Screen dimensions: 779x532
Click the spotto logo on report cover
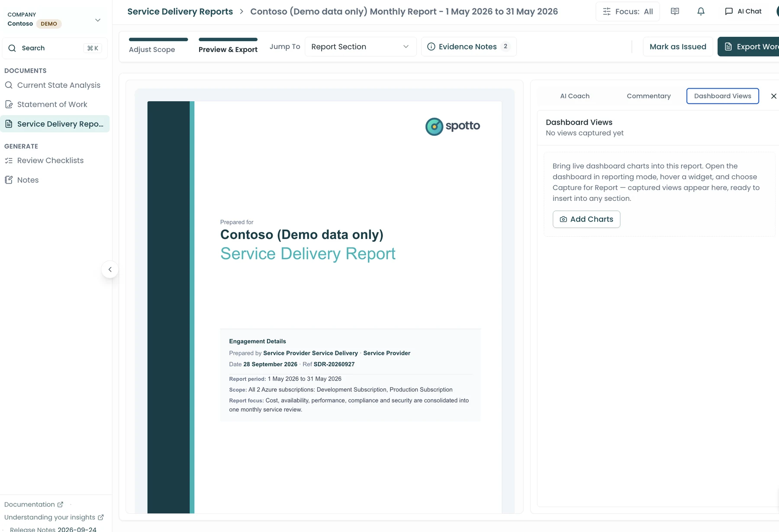(453, 126)
